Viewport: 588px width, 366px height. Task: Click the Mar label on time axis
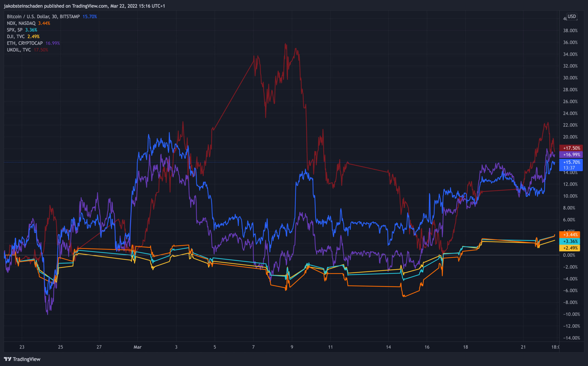[x=138, y=347]
